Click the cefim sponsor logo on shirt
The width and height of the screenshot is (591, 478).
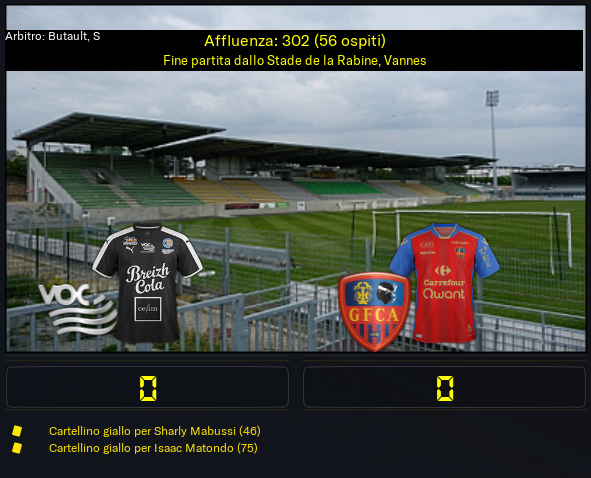148,309
